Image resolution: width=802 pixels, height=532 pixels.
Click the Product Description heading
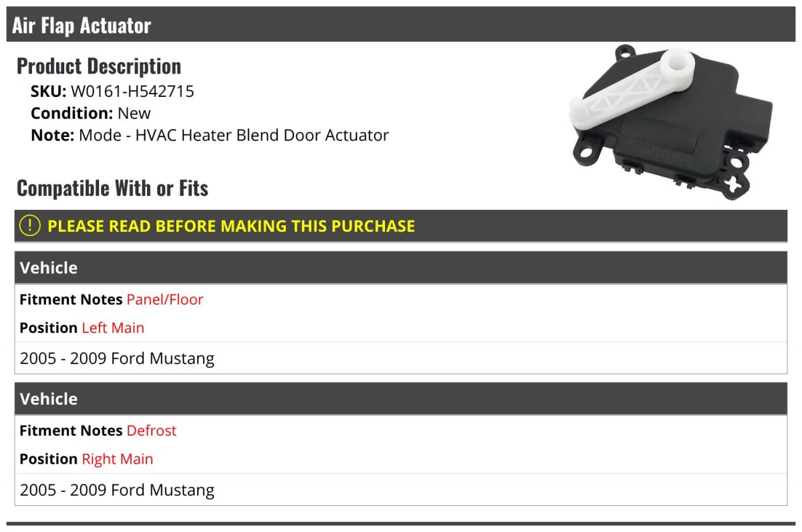pyautogui.click(x=99, y=66)
